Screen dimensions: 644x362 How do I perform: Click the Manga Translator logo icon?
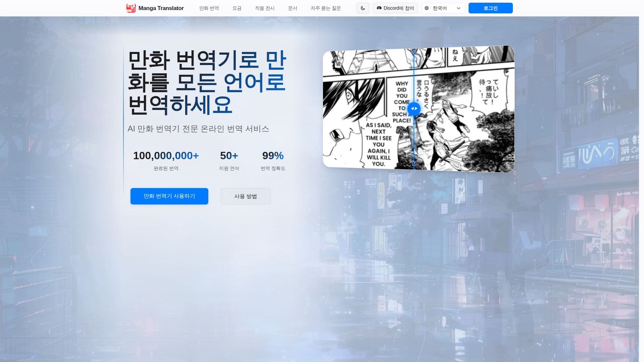[131, 8]
